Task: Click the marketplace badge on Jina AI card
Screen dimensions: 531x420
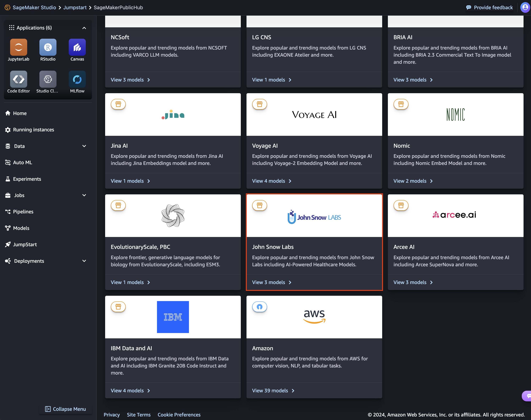Action: (x=118, y=104)
